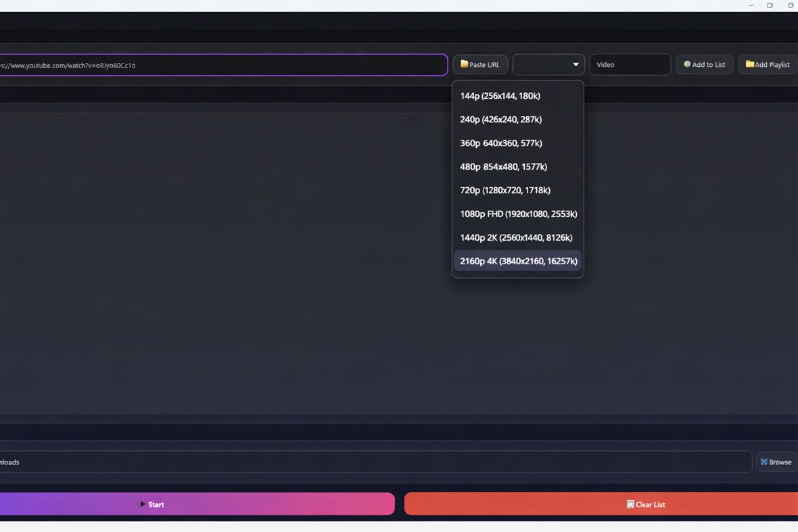Click the Browse icon next to downloads path

coord(763,462)
